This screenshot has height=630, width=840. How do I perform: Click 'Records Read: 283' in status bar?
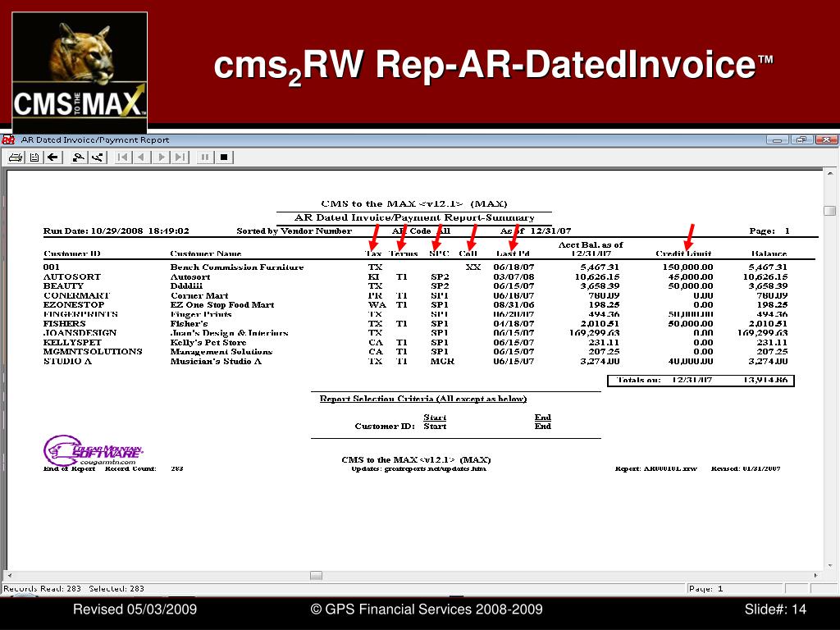43,588
